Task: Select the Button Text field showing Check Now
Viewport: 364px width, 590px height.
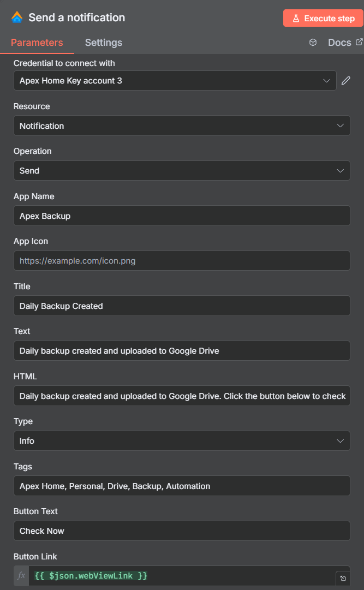Action: pyautogui.click(x=182, y=531)
